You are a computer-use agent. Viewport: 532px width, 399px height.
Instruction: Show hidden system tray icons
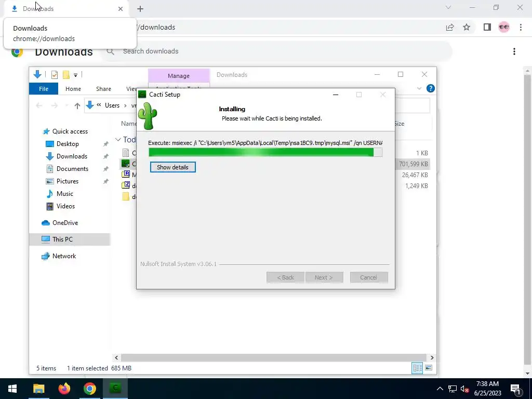click(440, 389)
